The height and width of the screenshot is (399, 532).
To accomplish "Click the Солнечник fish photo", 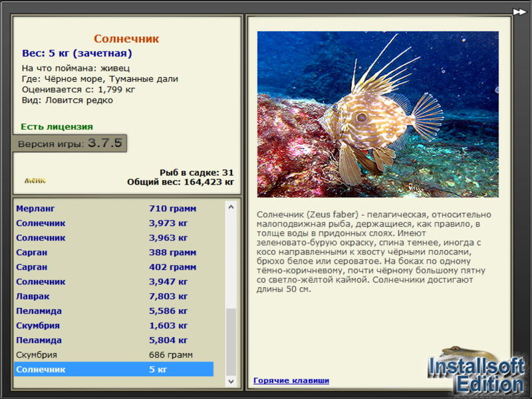I will pyautogui.click(x=378, y=114).
